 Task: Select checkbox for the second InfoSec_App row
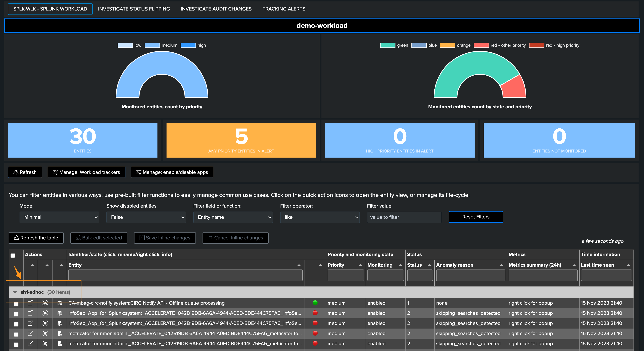click(16, 324)
